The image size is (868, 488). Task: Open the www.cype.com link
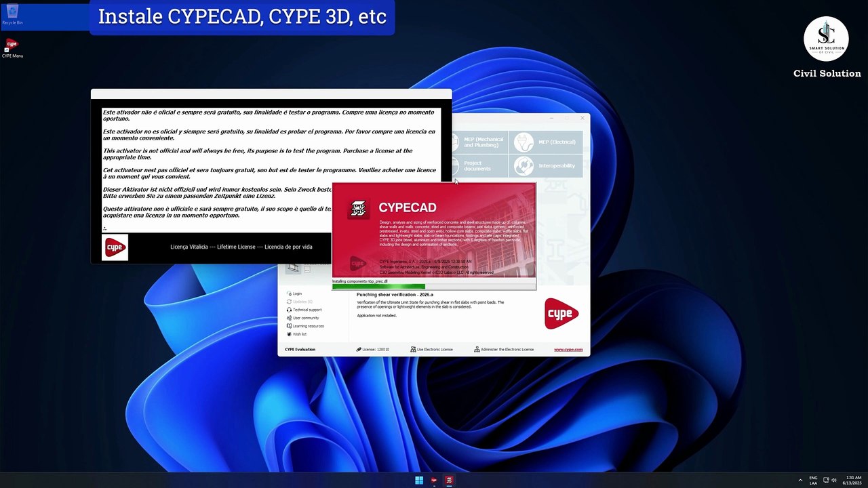[x=568, y=350]
